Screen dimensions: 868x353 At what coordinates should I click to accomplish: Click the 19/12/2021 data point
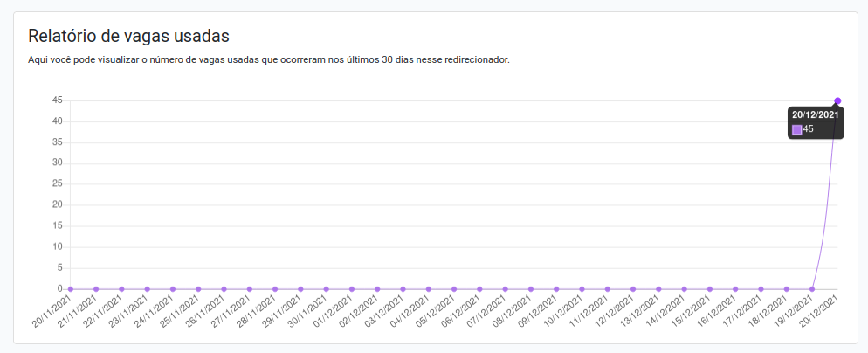pyautogui.click(x=812, y=288)
